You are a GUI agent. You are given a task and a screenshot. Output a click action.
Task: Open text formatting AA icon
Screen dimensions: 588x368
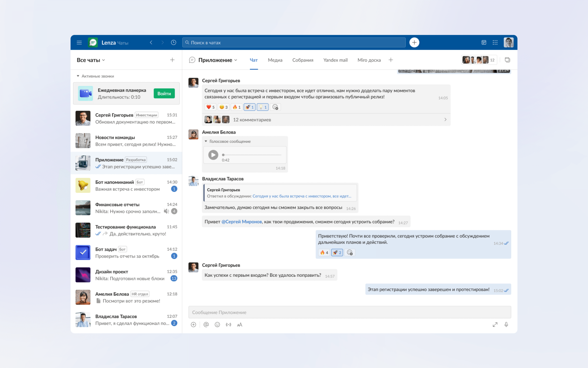[x=240, y=324]
